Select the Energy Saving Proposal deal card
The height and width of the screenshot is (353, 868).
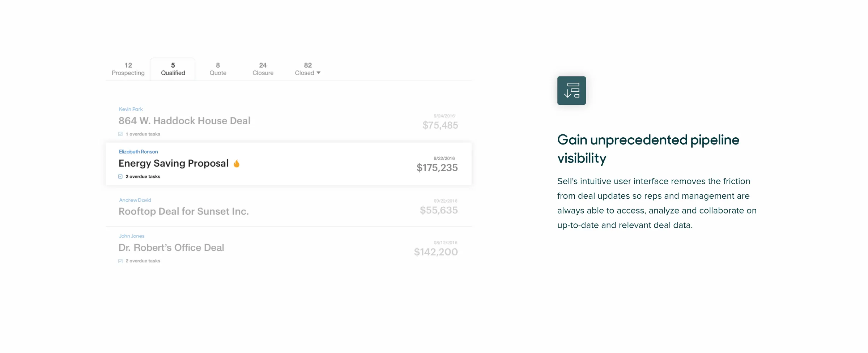289,164
